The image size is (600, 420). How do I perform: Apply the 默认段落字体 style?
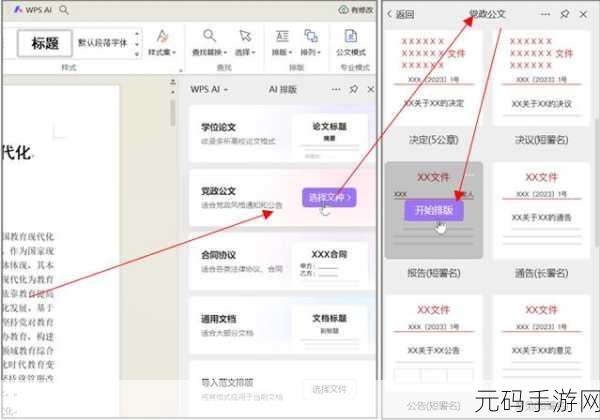coord(102,42)
